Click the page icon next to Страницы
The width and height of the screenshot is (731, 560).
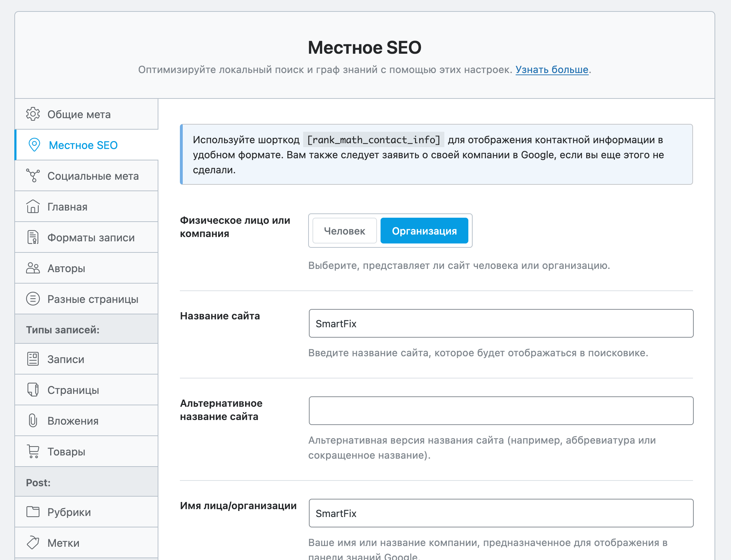[33, 390]
